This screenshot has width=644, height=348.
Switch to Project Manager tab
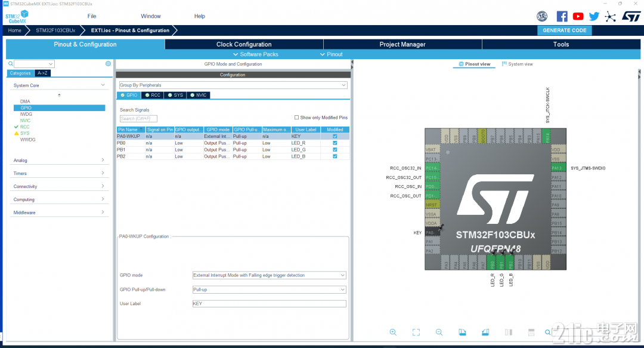(x=402, y=44)
